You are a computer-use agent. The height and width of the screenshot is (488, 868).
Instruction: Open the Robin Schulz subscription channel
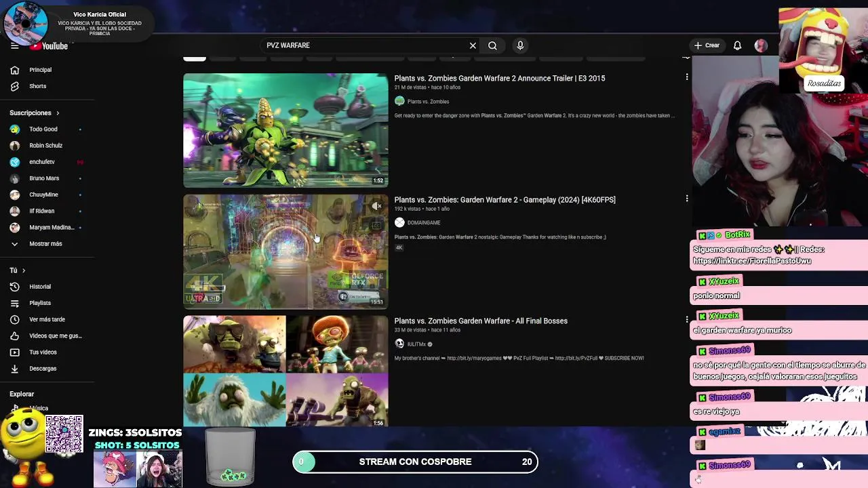click(45, 145)
